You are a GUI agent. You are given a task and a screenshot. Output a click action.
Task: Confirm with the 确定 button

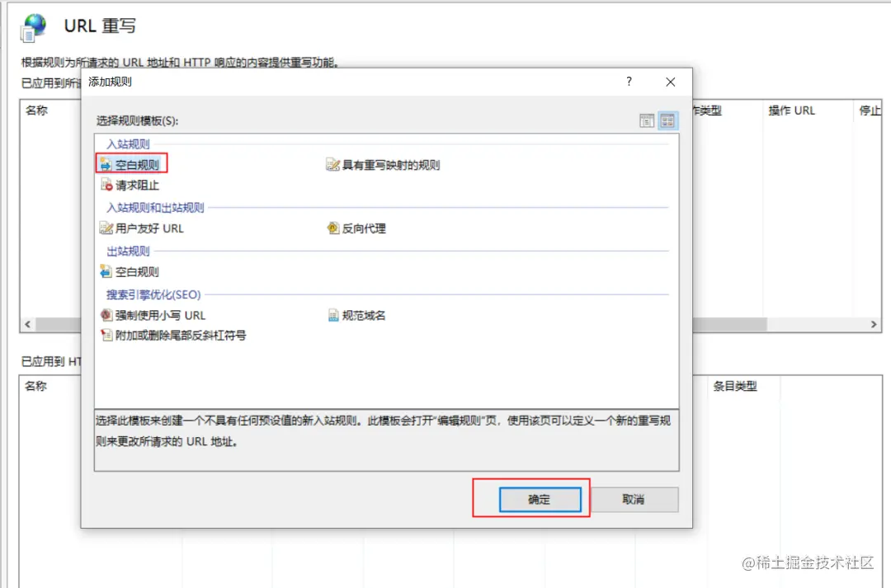coord(540,500)
